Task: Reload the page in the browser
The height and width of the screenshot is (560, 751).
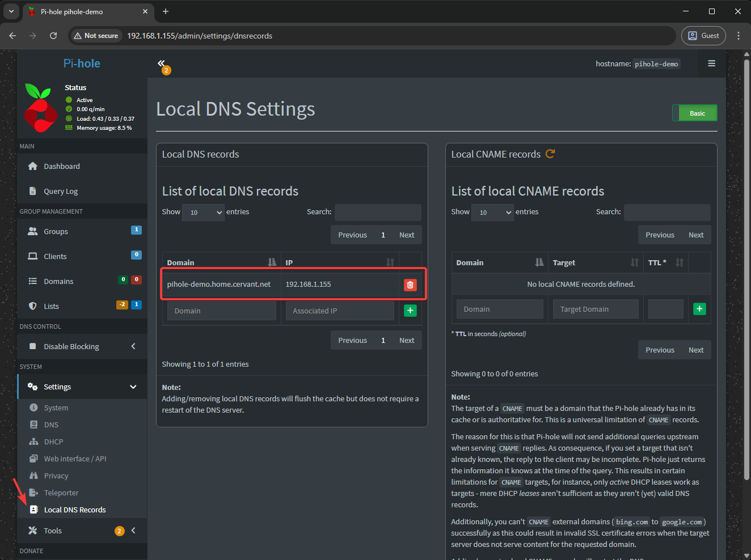Action: (53, 36)
